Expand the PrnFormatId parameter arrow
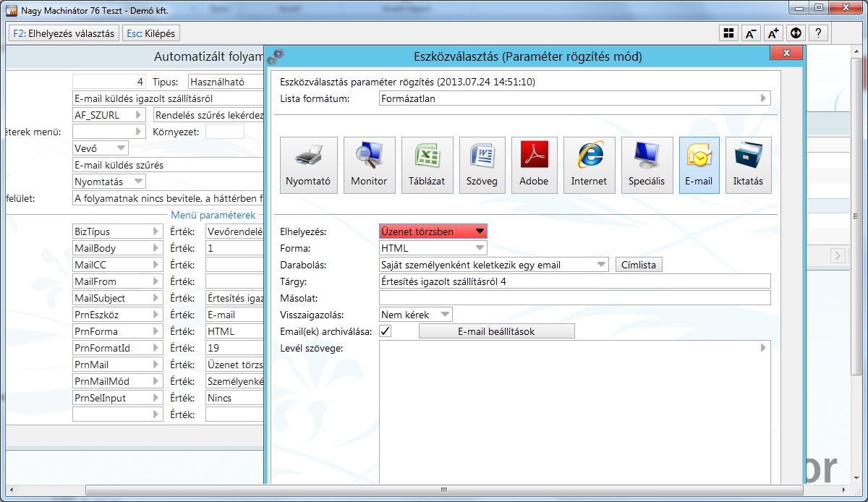The height and width of the screenshot is (502, 868). 156,348
